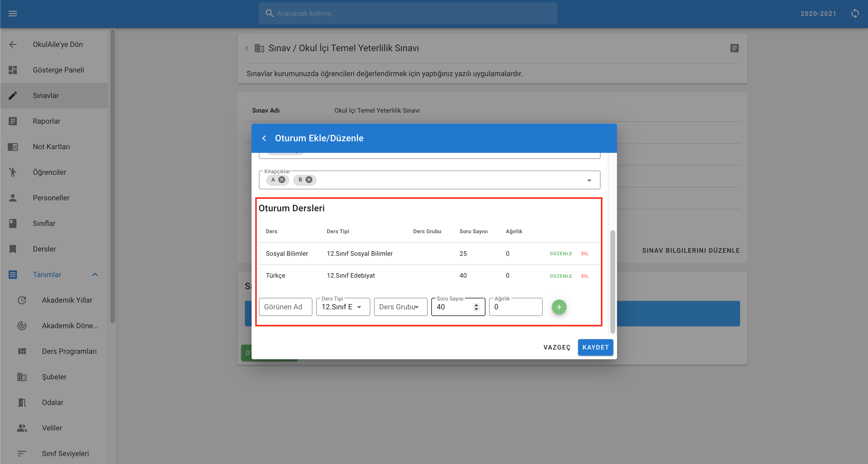Screen dimensions: 868x464
Task: Focus the Aranacak kelime search field
Action: point(408,13)
